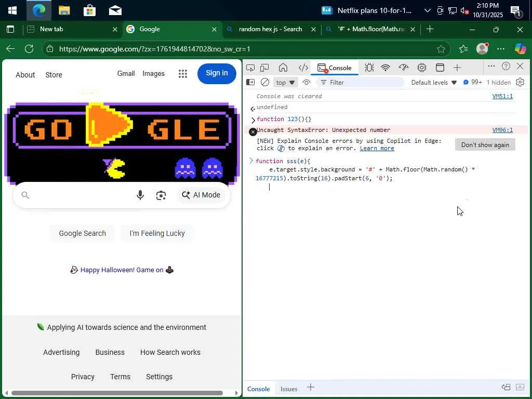532x399 pixels.
Task: Switch to the New tab browser tab
Action: [71, 29]
